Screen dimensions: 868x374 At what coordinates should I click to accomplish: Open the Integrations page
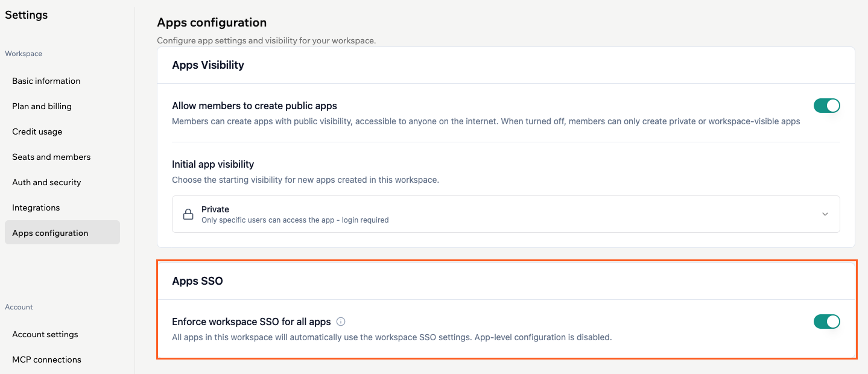tap(36, 207)
